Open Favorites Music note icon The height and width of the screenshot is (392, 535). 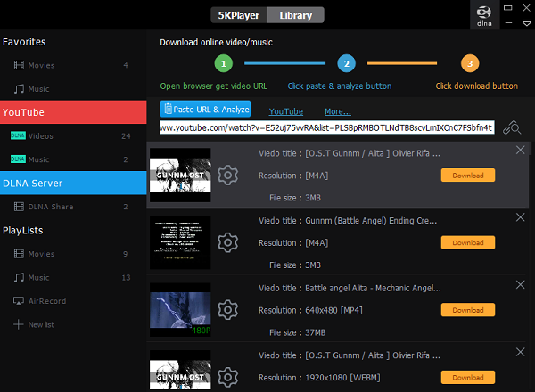pos(19,88)
